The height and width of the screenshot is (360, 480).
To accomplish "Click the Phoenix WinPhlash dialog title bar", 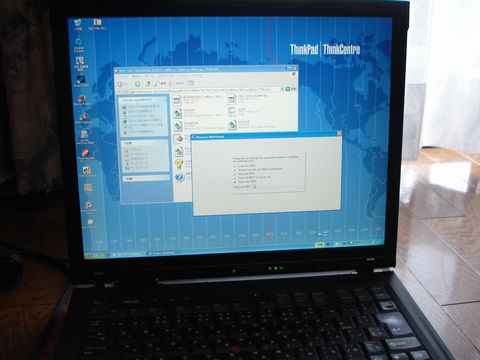I will tap(265, 136).
